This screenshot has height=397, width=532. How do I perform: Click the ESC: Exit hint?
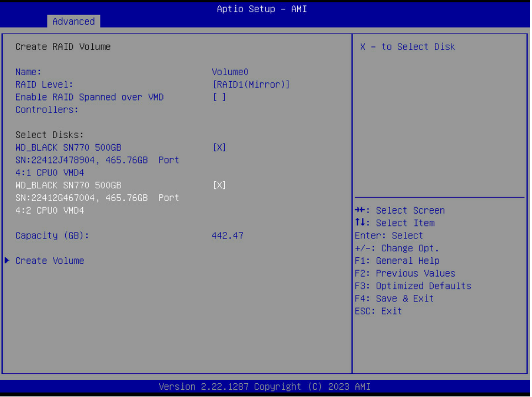(x=378, y=311)
